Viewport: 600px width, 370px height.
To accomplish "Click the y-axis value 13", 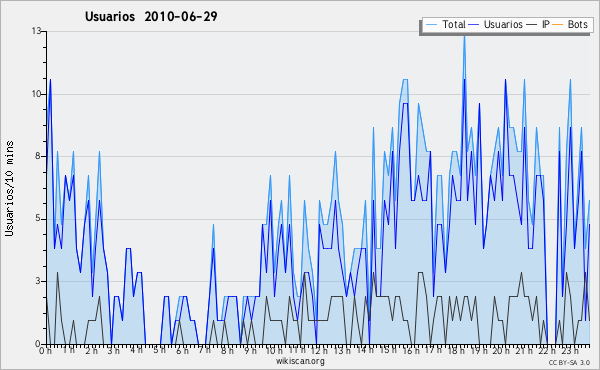I will [x=36, y=31].
